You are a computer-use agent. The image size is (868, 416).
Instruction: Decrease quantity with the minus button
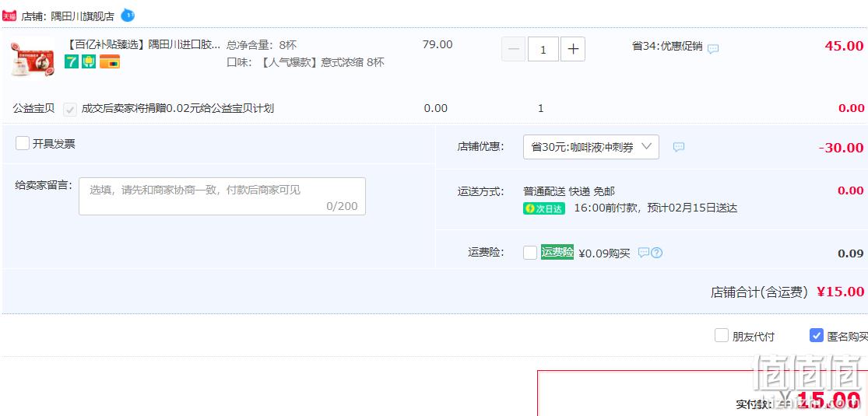[513, 49]
